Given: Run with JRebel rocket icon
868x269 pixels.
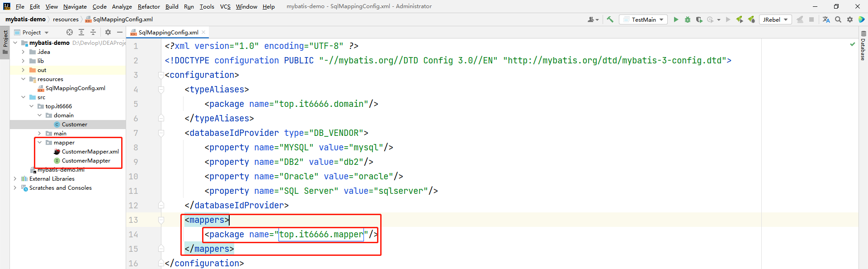Looking at the screenshot, I should click(740, 19).
